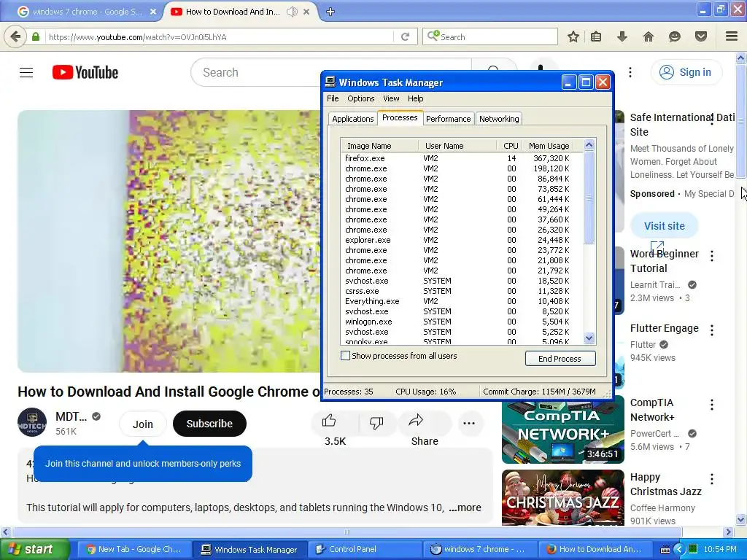Screen dimensions: 747x560
Task: Click End Process button
Action: point(560,359)
